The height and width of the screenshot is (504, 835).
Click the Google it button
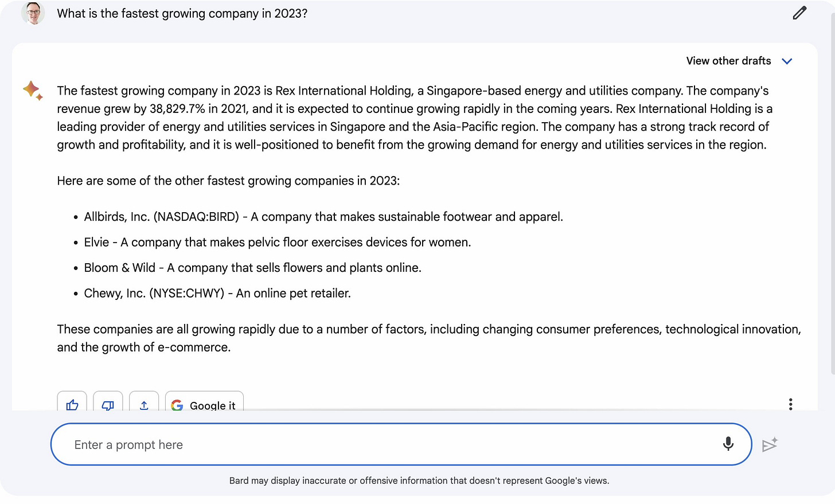[204, 401]
